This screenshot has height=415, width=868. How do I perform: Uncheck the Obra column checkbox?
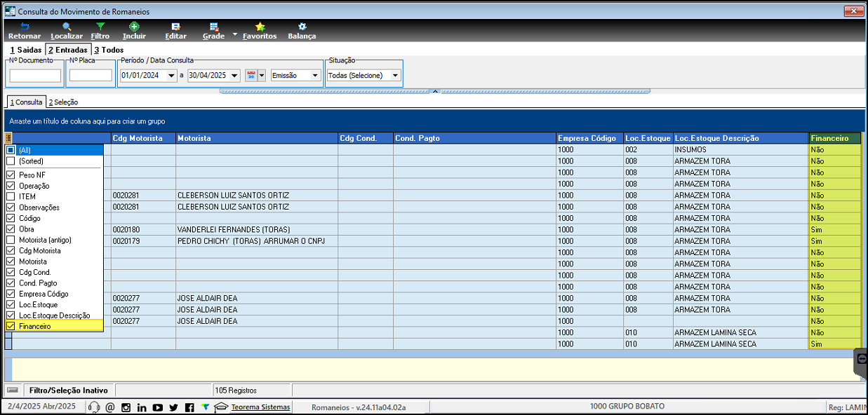[x=11, y=229]
